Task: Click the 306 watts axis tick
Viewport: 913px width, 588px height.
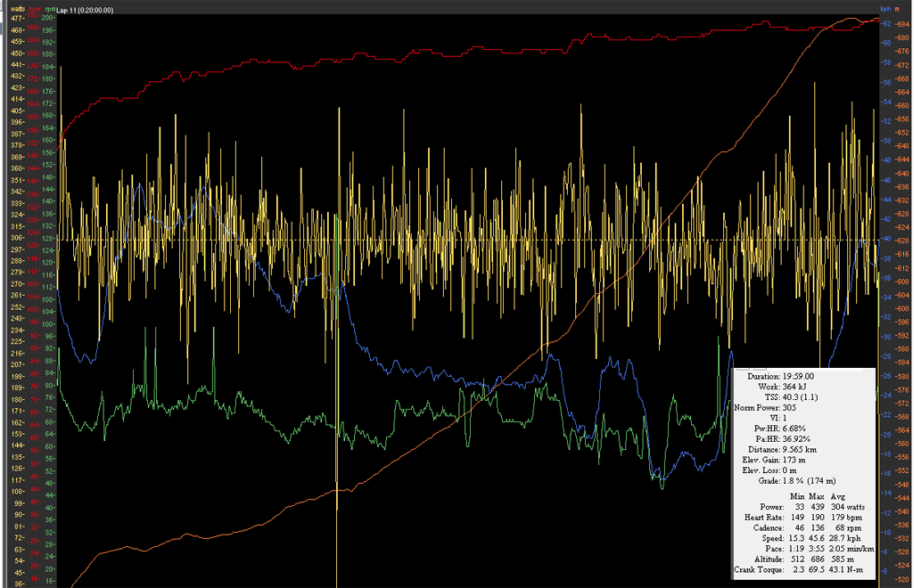Action: point(16,240)
